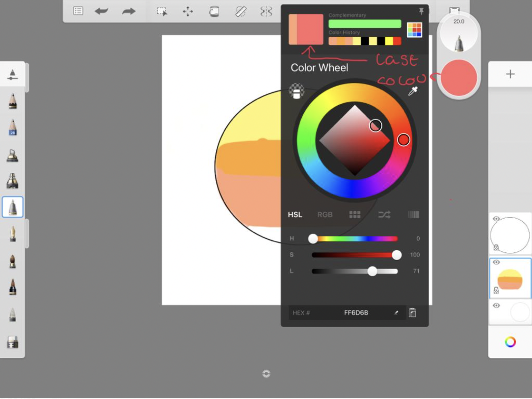532x399 pixels.
Task: Open the randomize colors tab
Action: 384,215
